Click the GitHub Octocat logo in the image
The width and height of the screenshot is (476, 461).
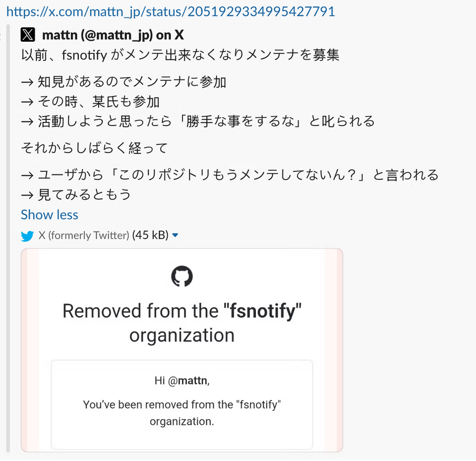[182, 276]
